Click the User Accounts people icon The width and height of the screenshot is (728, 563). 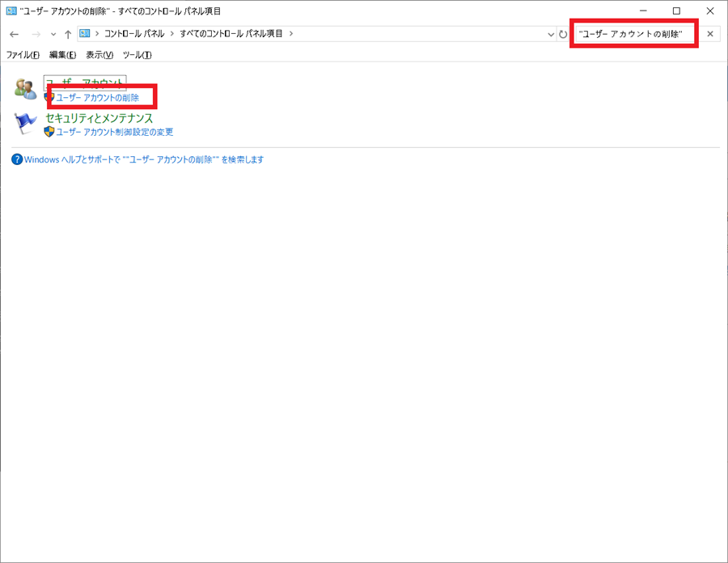[27, 89]
